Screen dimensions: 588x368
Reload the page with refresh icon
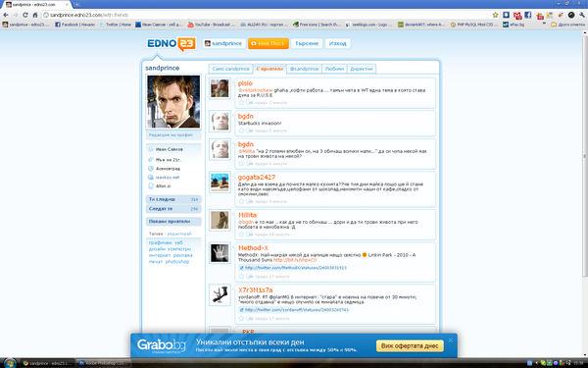pos(25,15)
